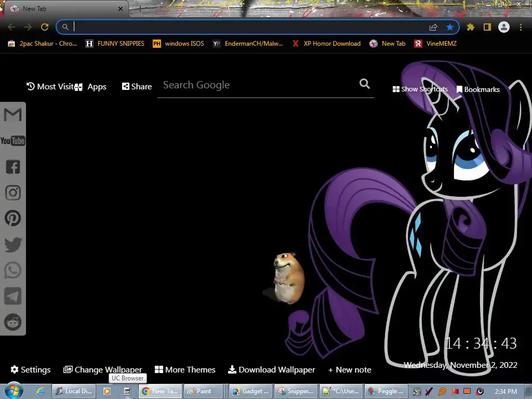
Task: Click the blue bookmark star in address bar
Action: pyautogui.click(x=450, y=27)
